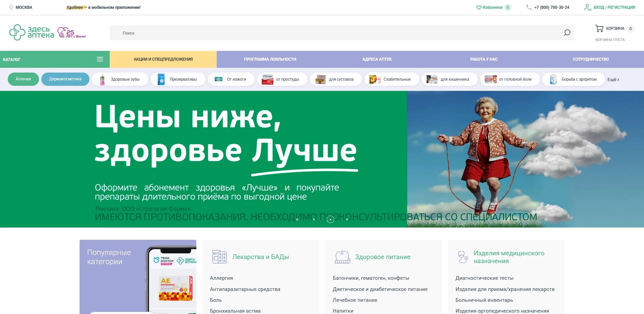Expand the КАТАЛОГ menu

(12, 59)
